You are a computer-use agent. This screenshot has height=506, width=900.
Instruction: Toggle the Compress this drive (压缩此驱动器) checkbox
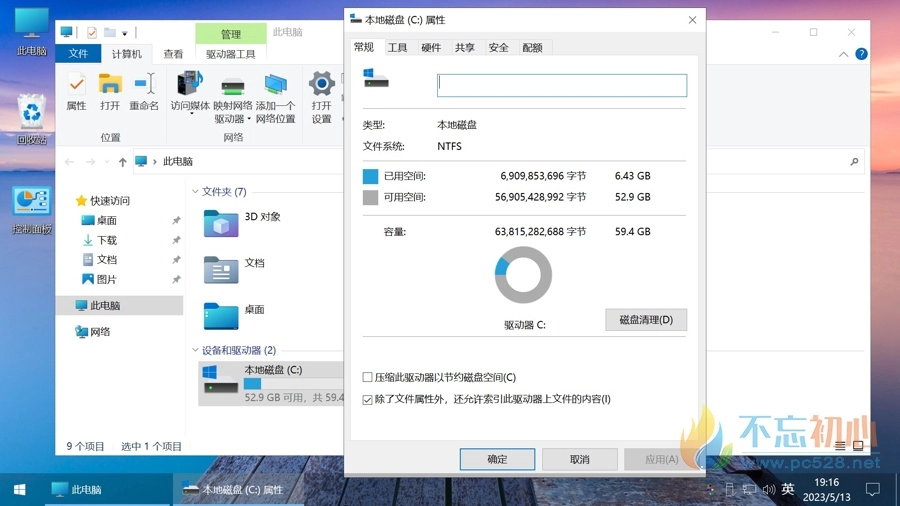coord(367,377)
